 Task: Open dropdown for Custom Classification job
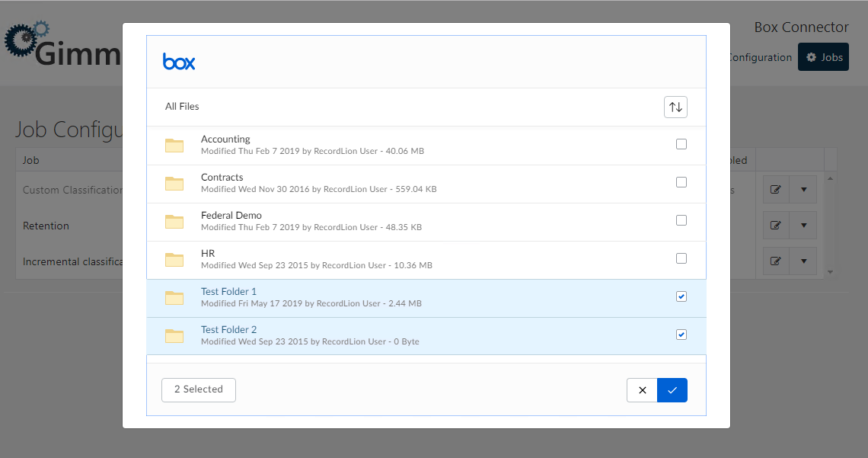click(803, 190)
